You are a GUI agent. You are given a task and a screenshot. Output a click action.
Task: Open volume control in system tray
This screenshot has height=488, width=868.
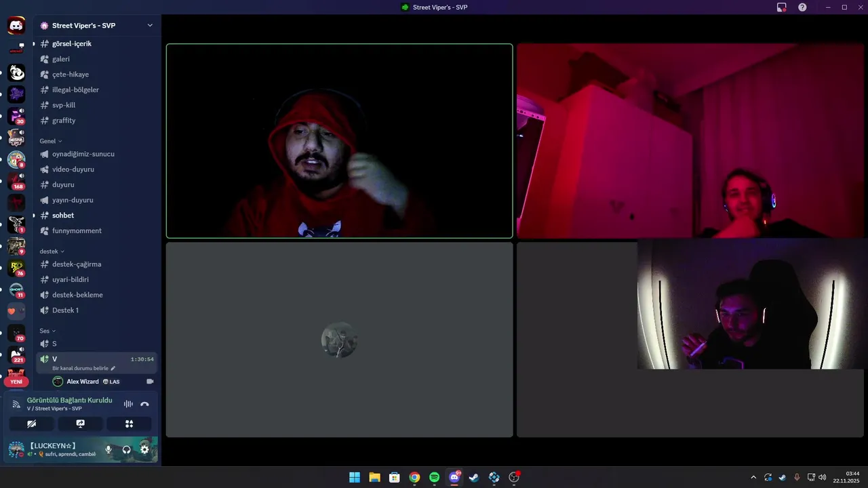tap(823, 477)
